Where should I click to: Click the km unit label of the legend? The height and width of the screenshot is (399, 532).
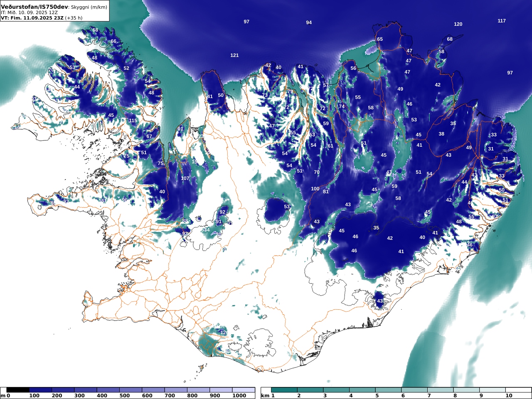(266, 396)
